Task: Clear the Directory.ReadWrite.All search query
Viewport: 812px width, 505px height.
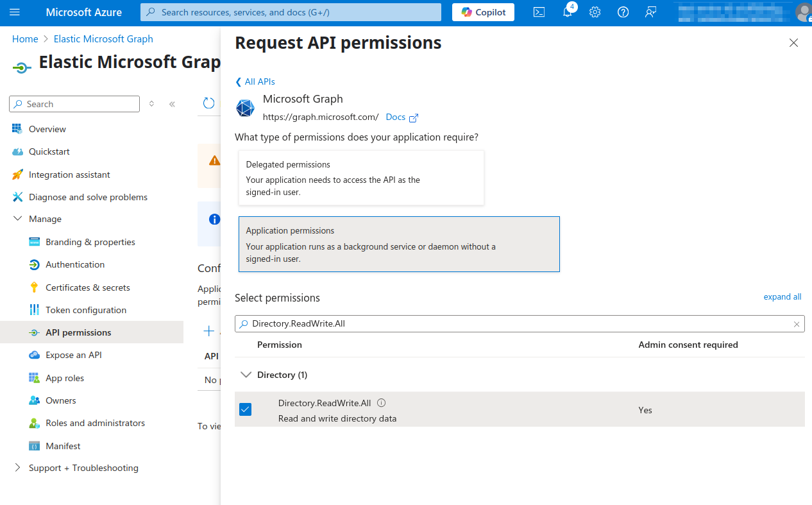Action: (x=797, y=323)
